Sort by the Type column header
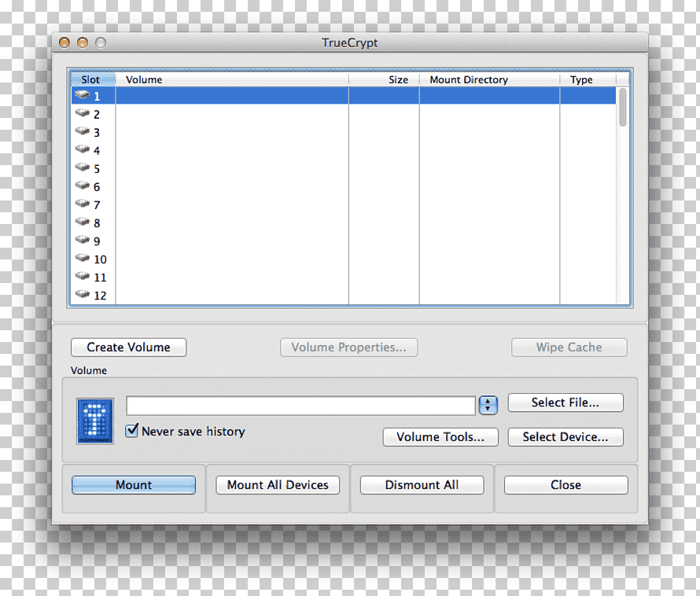Image resolution: width=700 pixels, height=596 pixels. (x=588, y=79)
